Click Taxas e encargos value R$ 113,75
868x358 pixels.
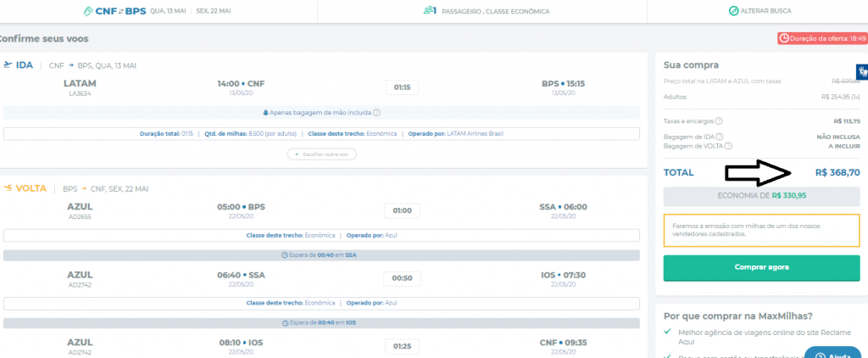[847, 121]
